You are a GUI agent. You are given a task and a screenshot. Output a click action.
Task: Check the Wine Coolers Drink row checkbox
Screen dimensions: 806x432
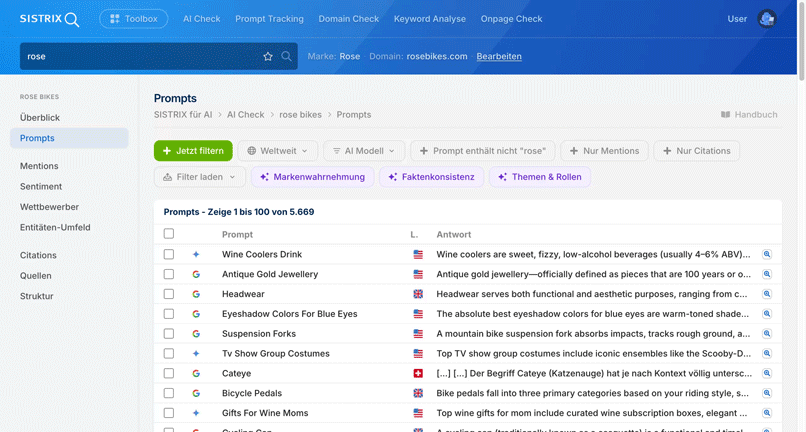pyautogui.click(x=169, y=254)
